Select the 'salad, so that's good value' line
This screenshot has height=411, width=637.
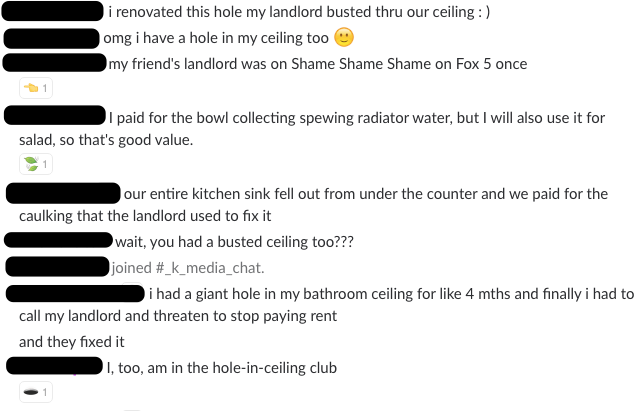tap(106, 140)
